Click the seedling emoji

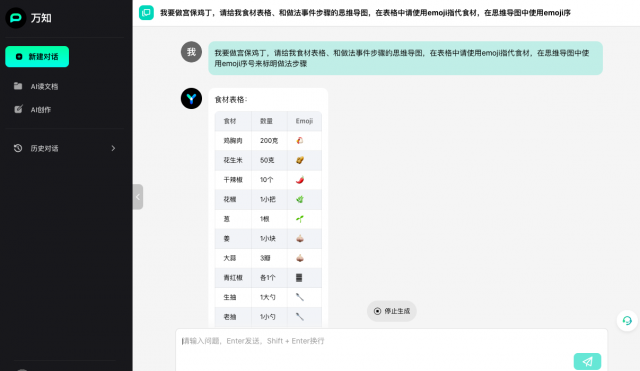pos(300,219)
